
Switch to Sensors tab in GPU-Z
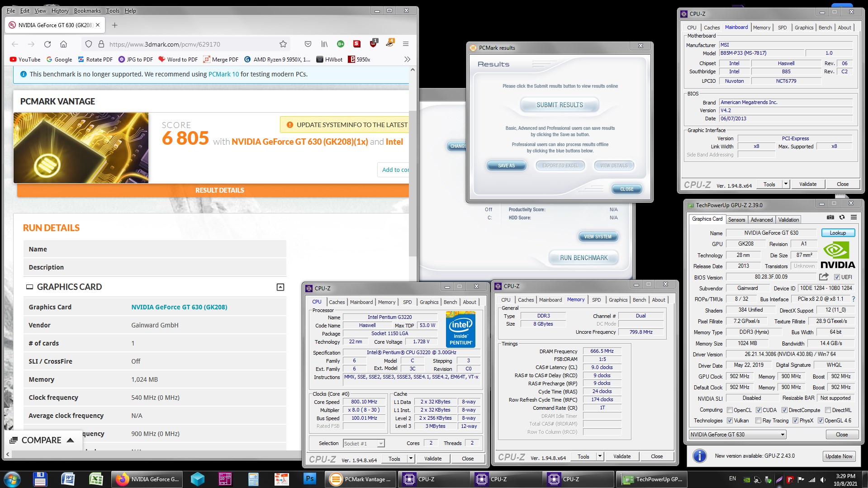pos(736,220)
